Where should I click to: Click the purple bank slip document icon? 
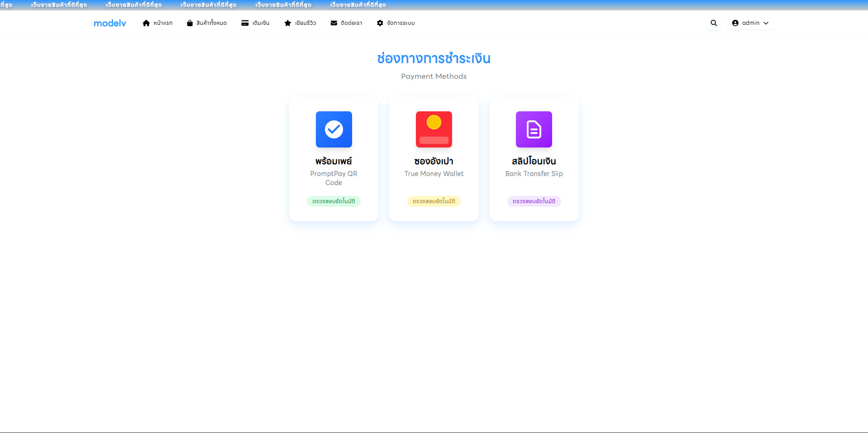coord(534,129)
